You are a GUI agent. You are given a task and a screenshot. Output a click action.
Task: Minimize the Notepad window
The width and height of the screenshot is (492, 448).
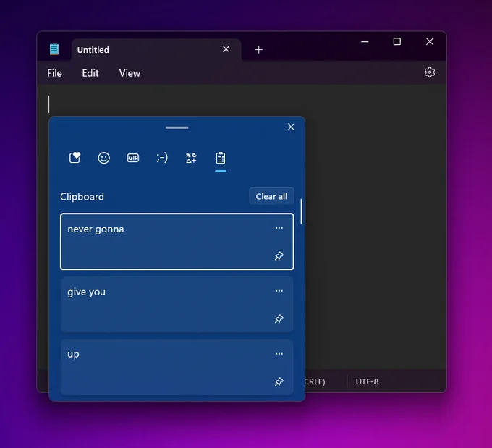pos(365,41)
